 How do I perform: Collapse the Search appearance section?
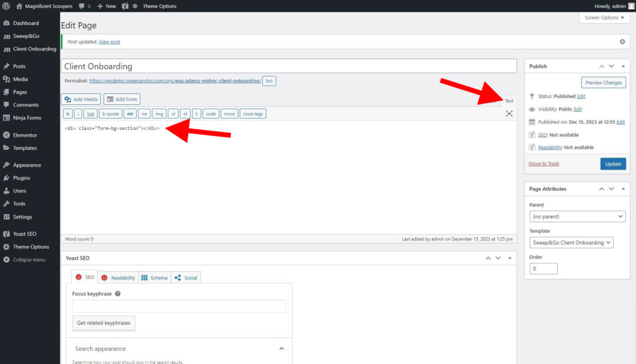pyautogui.click(x=281, y=348)
